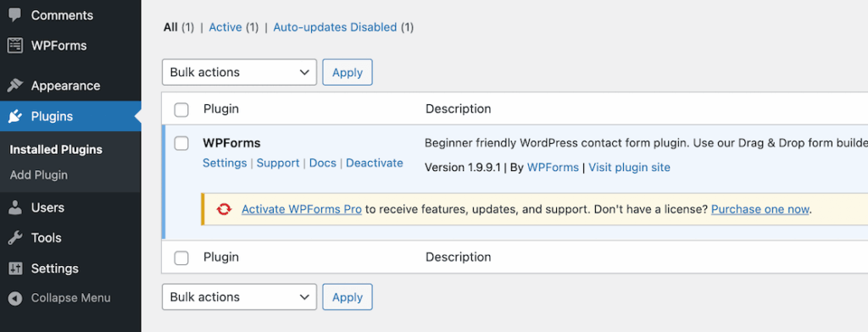The width and height of the screenshot is (868, 332).
Task: Collapse the admin sidebar menu
Action: (70, 298)
